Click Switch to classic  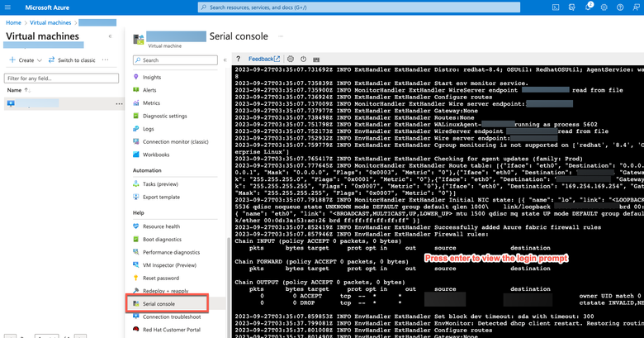(72, 60)
